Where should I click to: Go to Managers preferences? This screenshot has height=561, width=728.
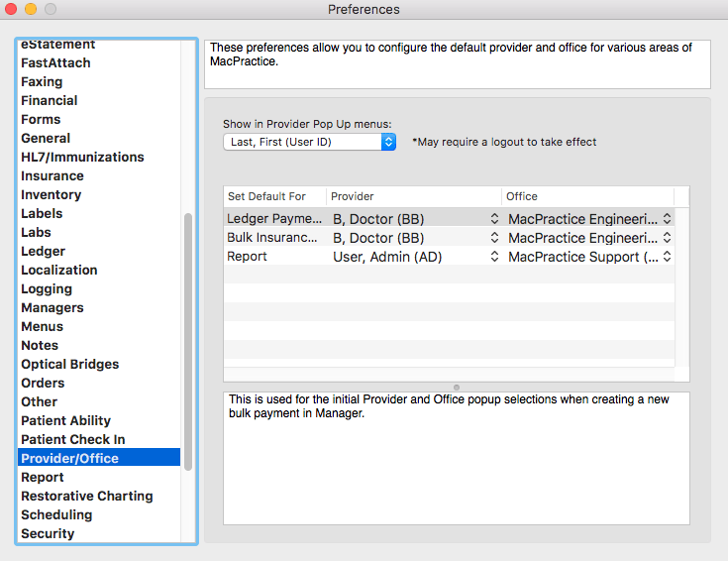pos(52,307)
